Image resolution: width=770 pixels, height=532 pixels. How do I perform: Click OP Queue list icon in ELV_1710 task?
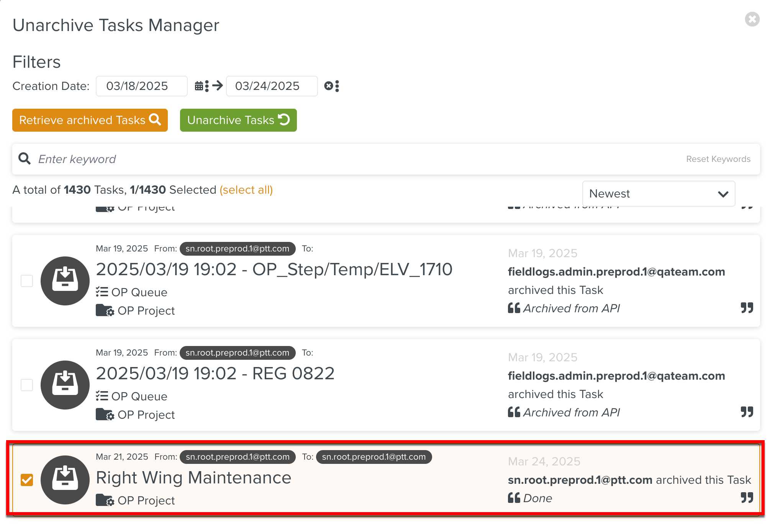pos(102,292)
